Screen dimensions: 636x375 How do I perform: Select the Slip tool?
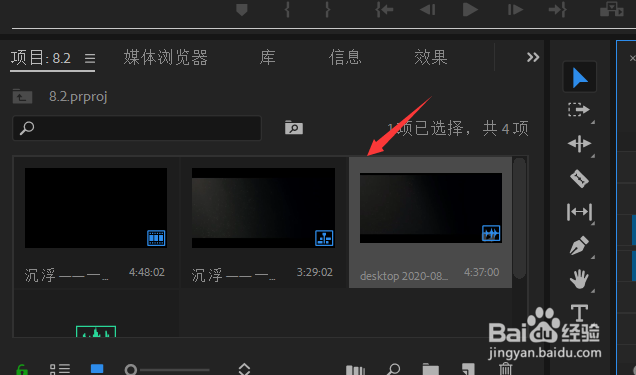579,212
